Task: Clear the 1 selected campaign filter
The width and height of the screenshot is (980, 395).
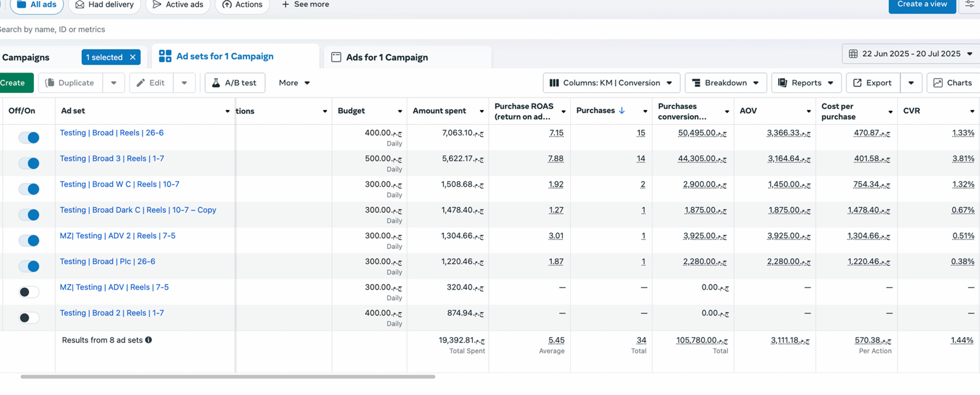Action: point(132,57)
